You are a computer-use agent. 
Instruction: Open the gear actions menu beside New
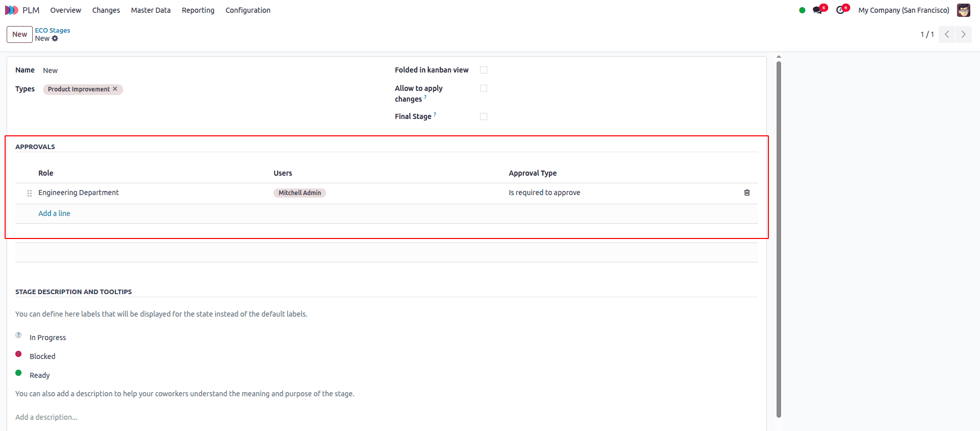click(55, 39)
